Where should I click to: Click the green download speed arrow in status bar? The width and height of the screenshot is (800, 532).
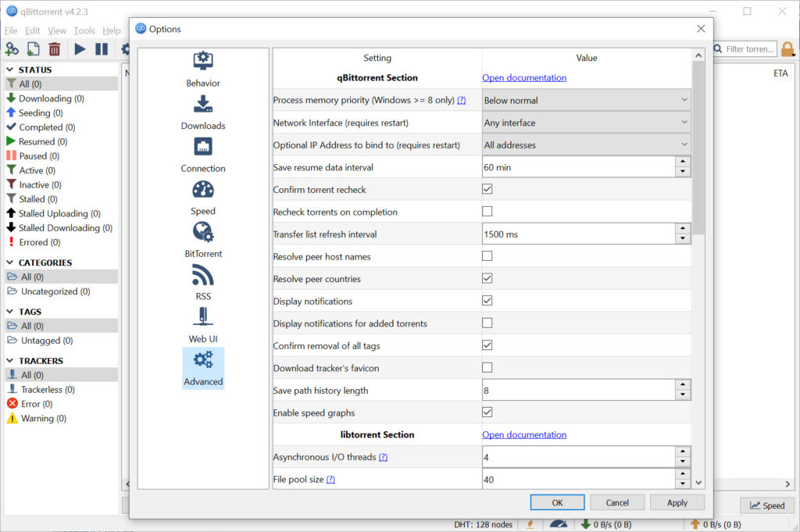tap(586, 524)
